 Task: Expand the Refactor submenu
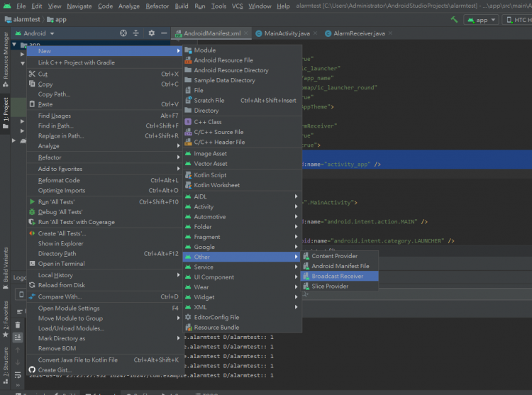point(50,157)
